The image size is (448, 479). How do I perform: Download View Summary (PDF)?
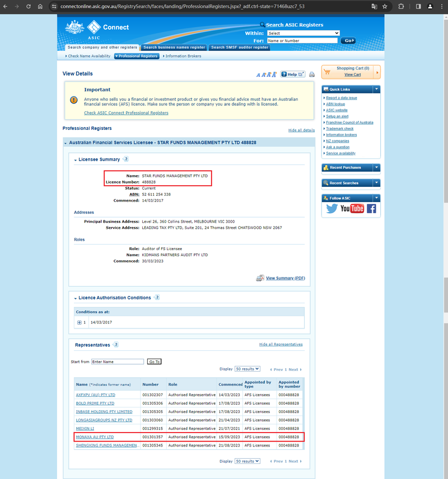285,278
